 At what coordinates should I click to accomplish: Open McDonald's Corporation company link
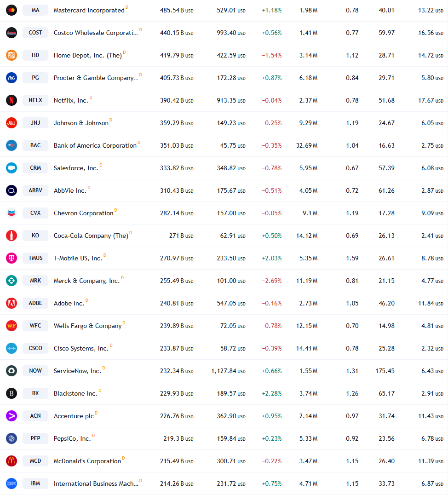point(87,461)
